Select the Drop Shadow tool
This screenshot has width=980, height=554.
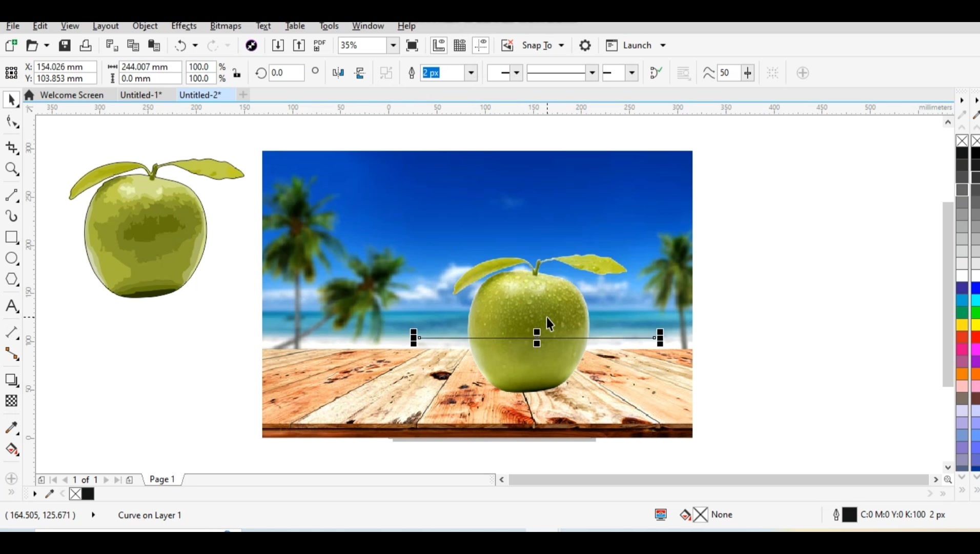[12, 380]
